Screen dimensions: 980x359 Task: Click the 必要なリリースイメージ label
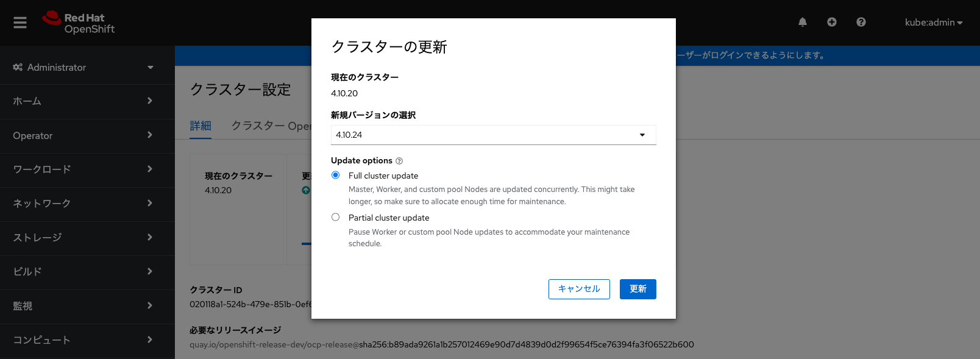click(x=235, y=330)
